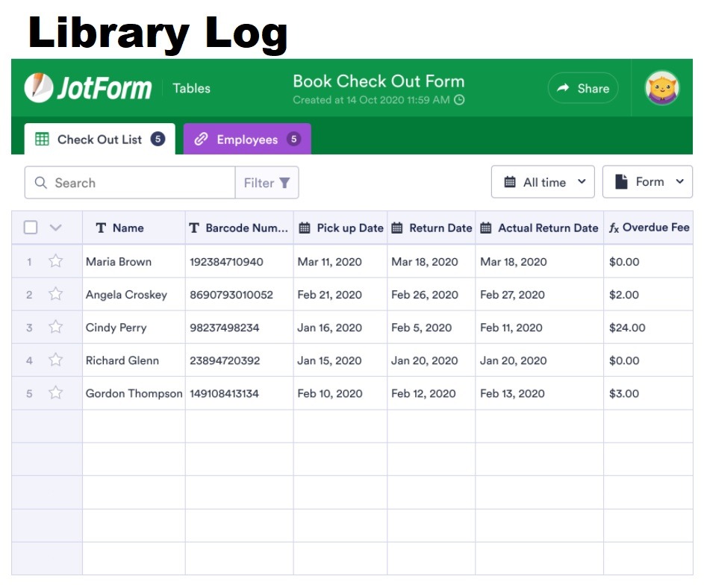Image resolution: width=704 pixels, height=588 pixels.
Task: Toggle the select-all rows checkbox
Action: click(x=31, y=228)
